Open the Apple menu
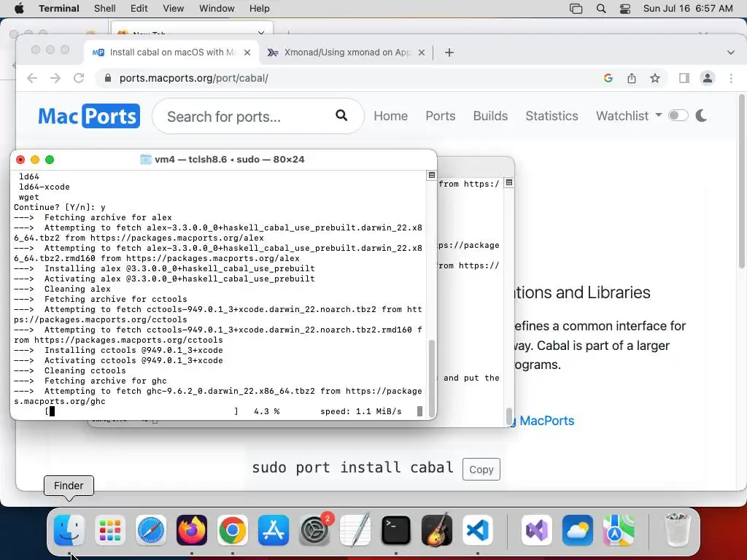The width and height of the screenshot is (747, 560). [x=19, y=9]
